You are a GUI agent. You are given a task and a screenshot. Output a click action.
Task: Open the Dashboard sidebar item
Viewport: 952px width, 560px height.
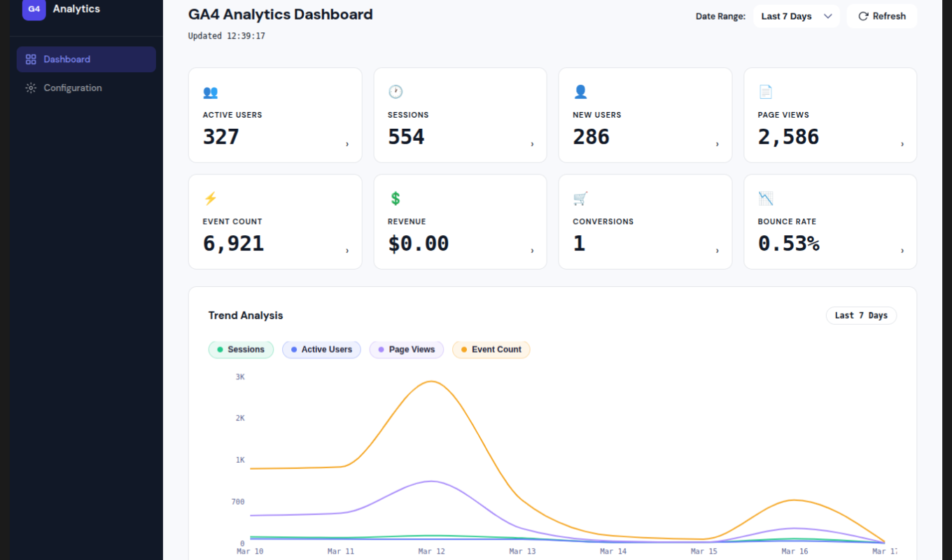coord(86,59)
